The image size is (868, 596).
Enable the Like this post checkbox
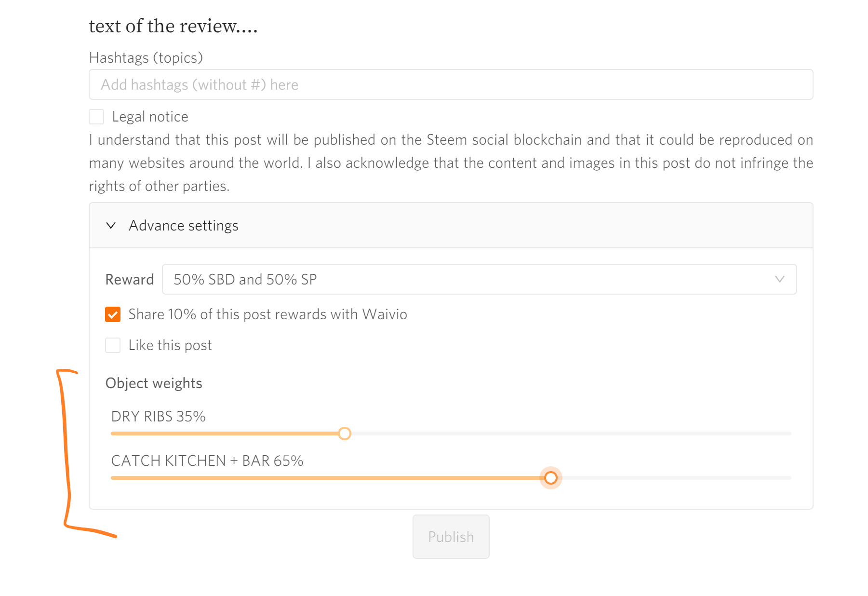click(113, 345)
